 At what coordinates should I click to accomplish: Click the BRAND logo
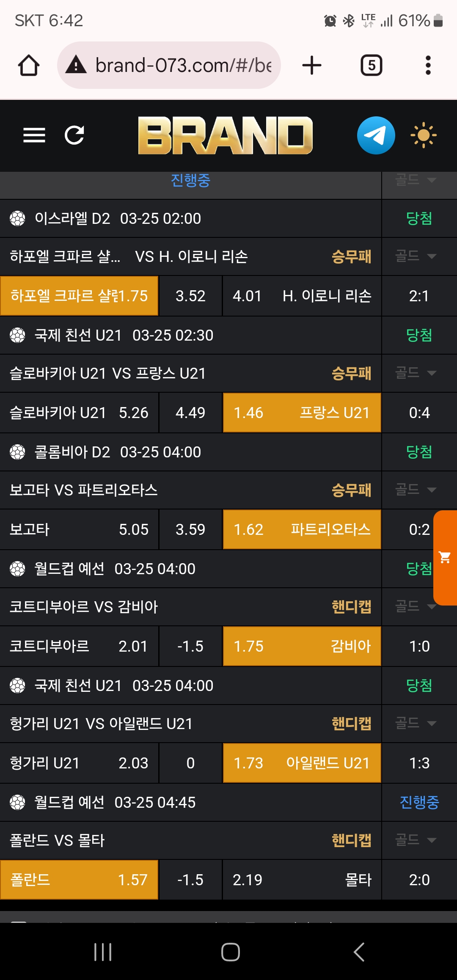(225, 135)
